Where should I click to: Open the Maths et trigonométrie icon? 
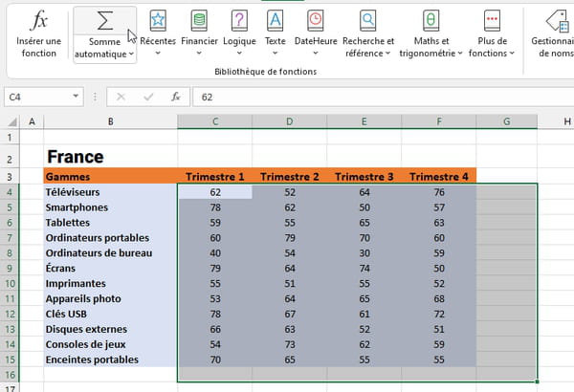(x=430, y=20)
